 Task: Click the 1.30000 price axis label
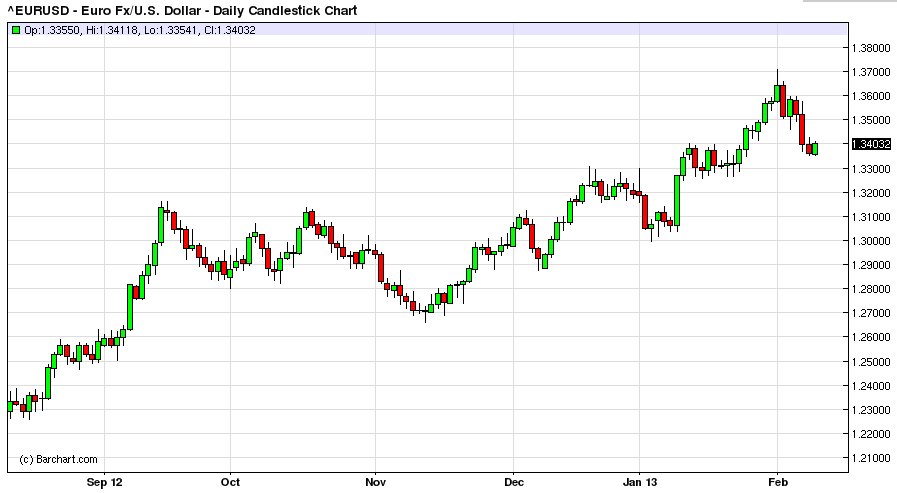pyautogui.click(x=871, y=241)
